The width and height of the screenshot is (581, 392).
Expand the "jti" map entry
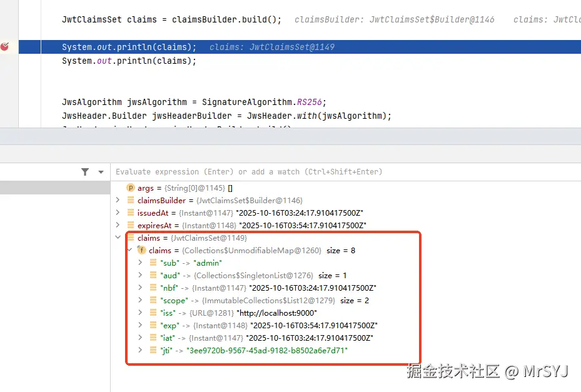(x=140, y=349)
